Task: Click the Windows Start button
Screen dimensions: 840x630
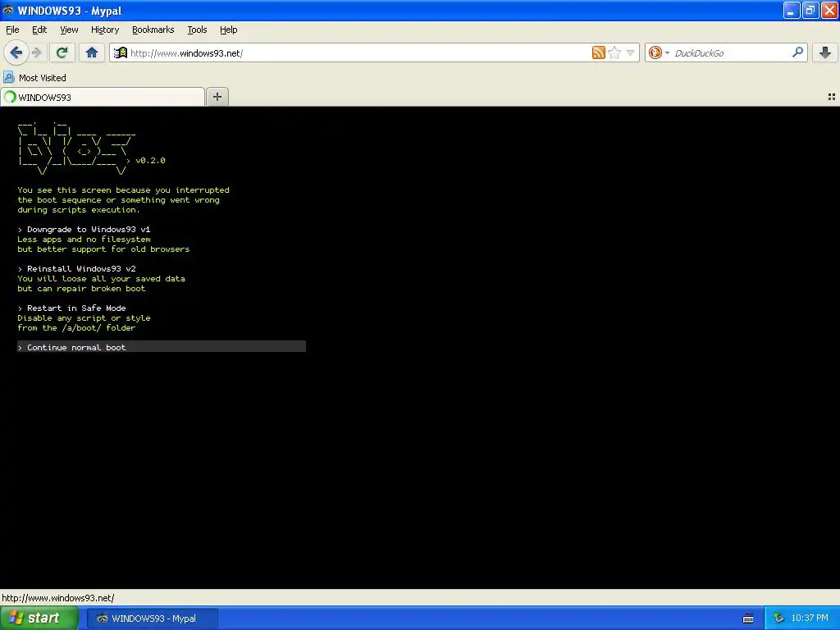Action: [39, 618]
